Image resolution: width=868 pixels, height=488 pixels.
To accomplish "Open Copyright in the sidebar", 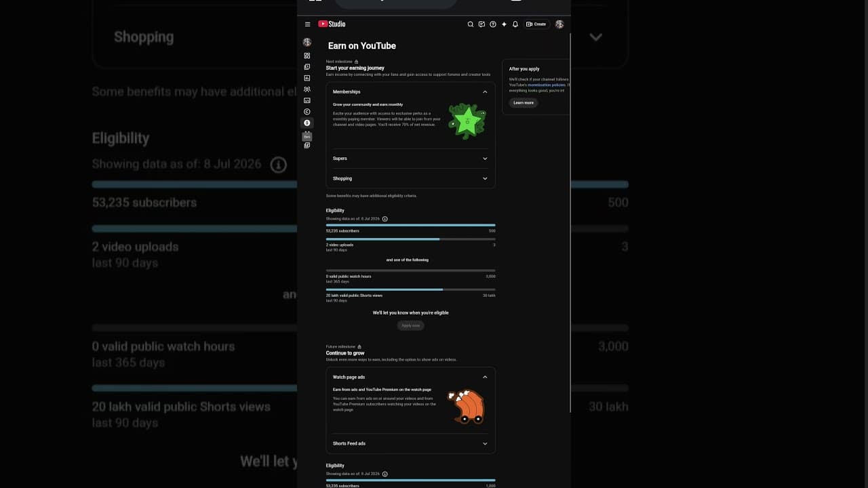I will click(x=307, y=112).
